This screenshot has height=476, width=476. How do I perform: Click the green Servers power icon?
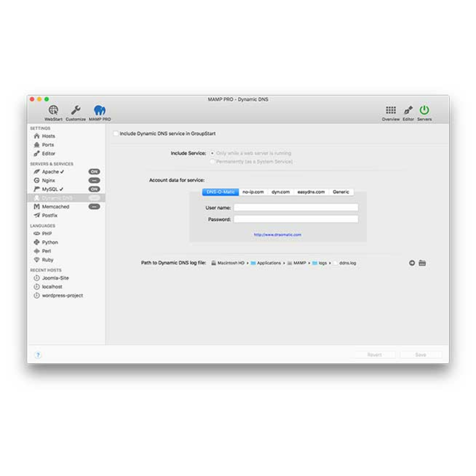pos(424,113)
